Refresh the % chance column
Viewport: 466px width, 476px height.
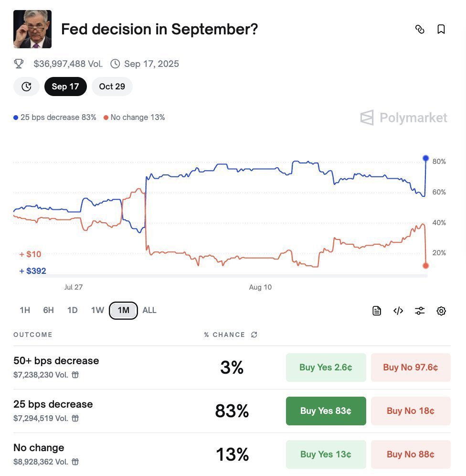(x=254, y=335)
